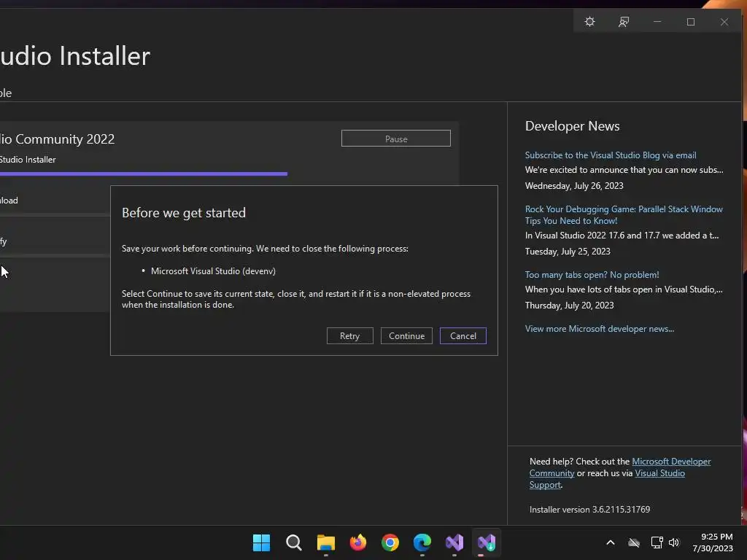Maximize the Visual Studio Installer window
The image size is (747, 560).
[x=691, y=22]
